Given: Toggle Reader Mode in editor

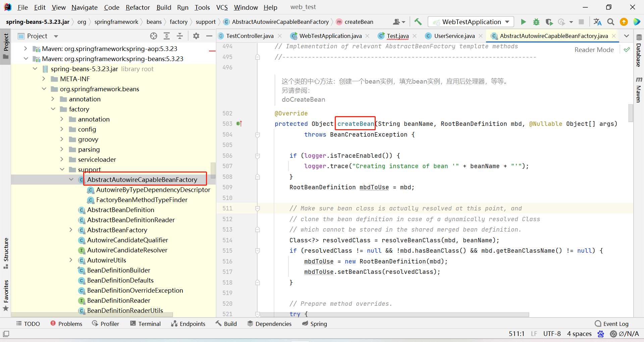Looking at the screenshot, I should pos(594,50).
